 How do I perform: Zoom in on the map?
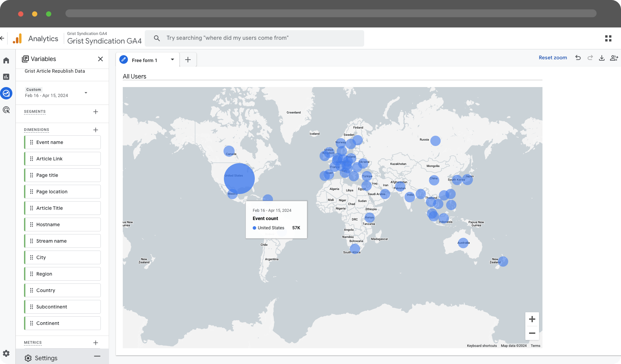(x=532, y=319)
